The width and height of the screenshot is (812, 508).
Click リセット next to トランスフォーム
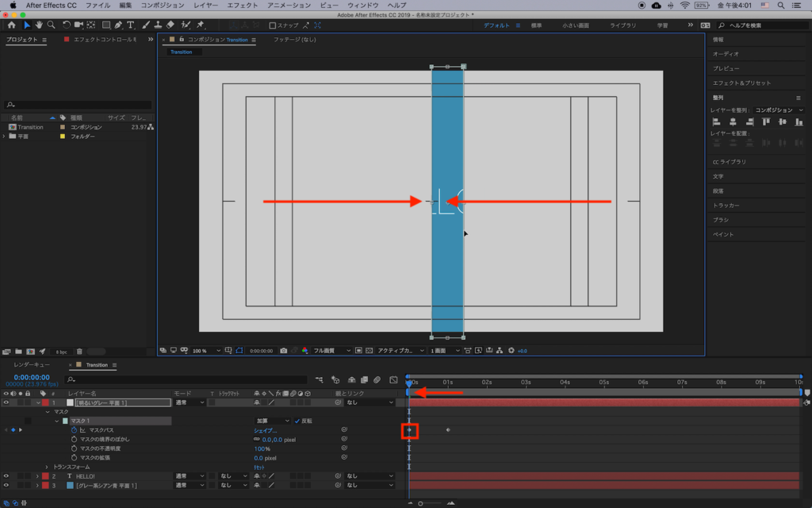pyautogui.click(x=259, y=467)
